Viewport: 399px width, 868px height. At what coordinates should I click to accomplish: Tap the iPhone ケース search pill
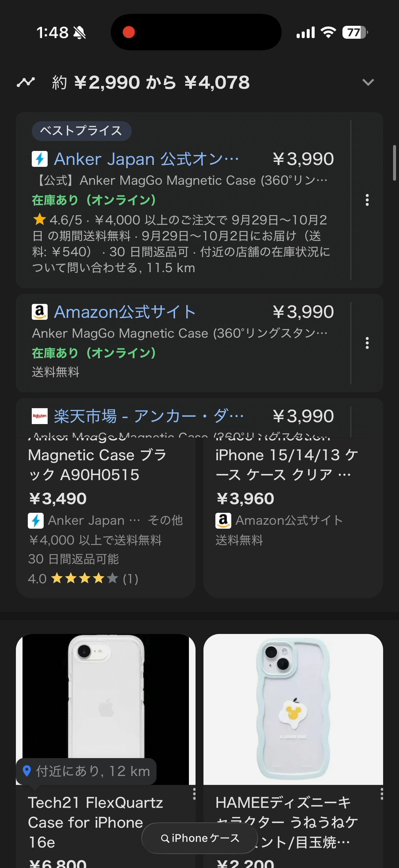point(200,838)
